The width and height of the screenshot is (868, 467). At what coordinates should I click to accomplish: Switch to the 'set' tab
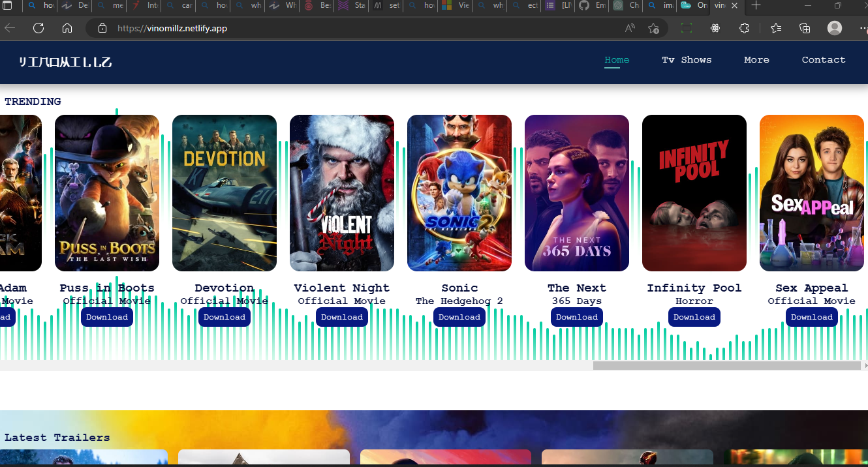[x=386, y=5]
